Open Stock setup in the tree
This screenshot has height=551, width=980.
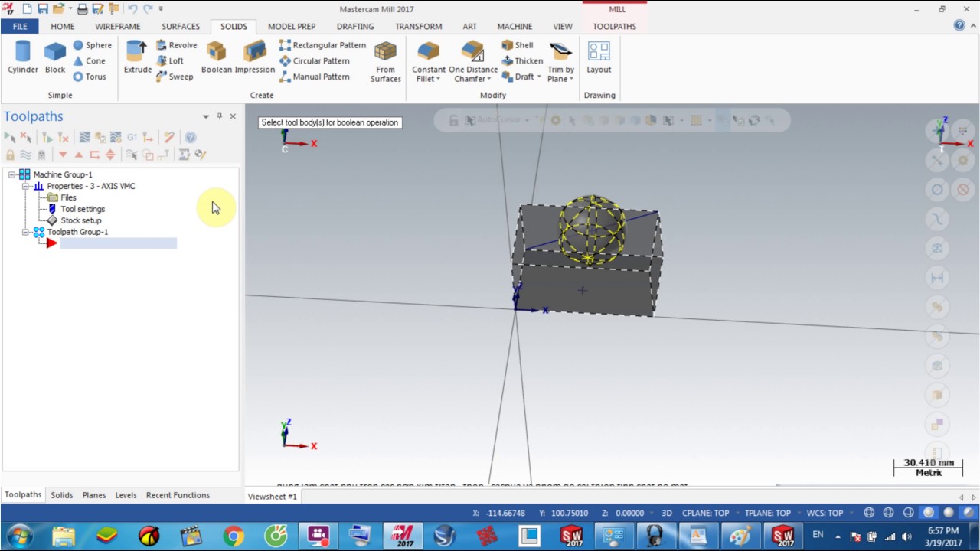(81, 220)
